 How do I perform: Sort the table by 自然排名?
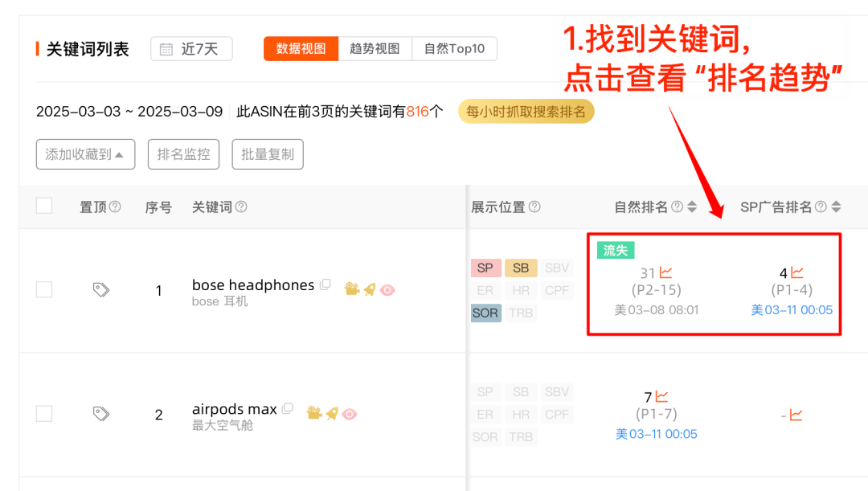click(692, 207)
